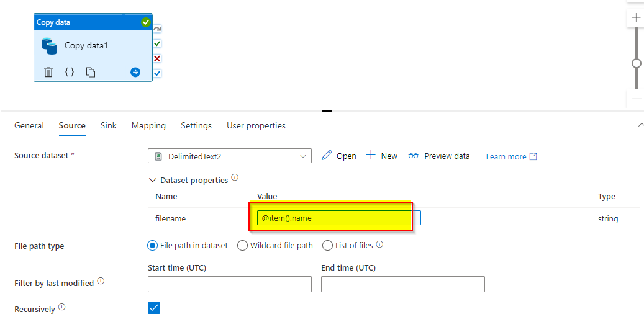644x322 pixels.
Task: Click Start time (UTC) input field
Action: click(230, 284)
